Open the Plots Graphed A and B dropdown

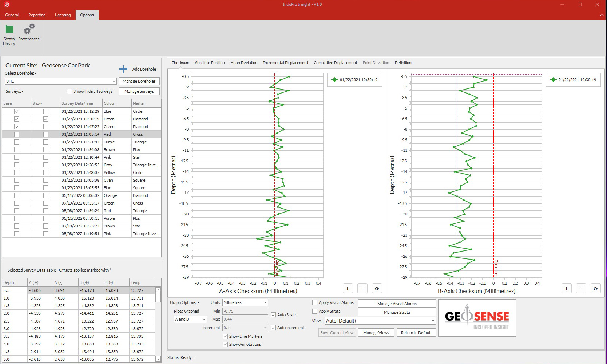(x=204, y=319)
